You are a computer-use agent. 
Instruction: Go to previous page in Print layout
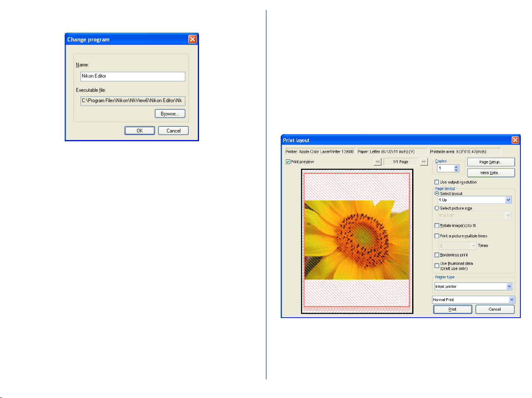pyautogui.click(x=377, y=162)
